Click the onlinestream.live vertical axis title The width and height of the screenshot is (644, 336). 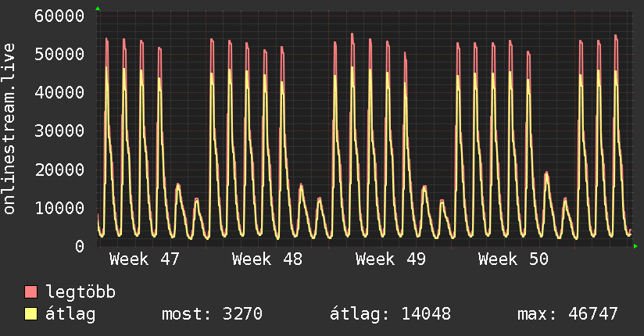pos(9,129)
